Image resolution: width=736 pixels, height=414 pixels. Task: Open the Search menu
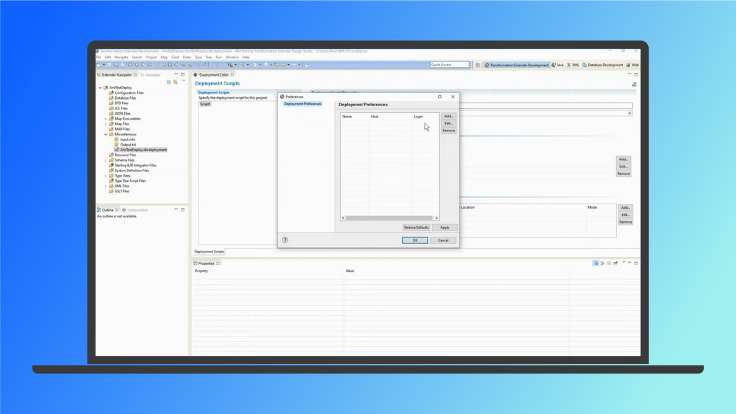tap(137, 57)
